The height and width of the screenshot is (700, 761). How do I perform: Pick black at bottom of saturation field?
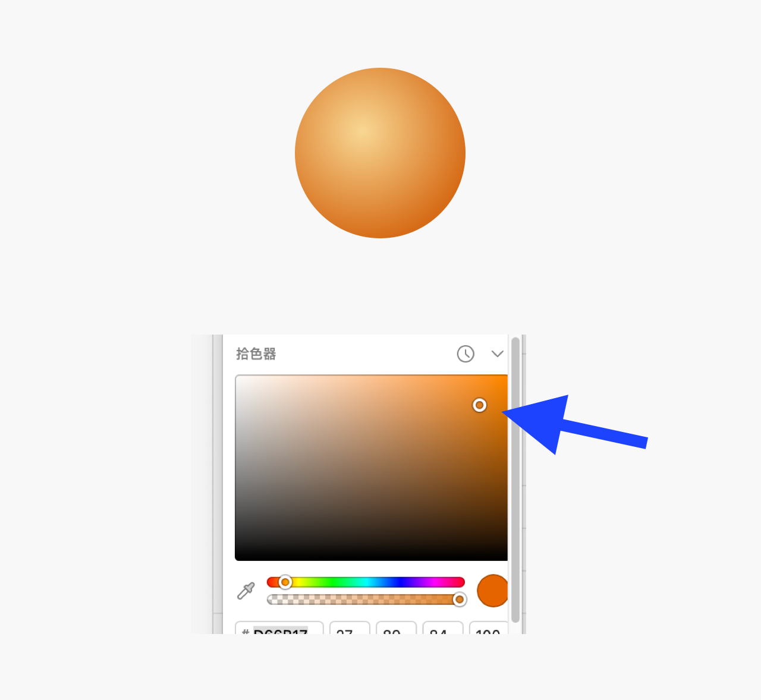coord(372,557)
